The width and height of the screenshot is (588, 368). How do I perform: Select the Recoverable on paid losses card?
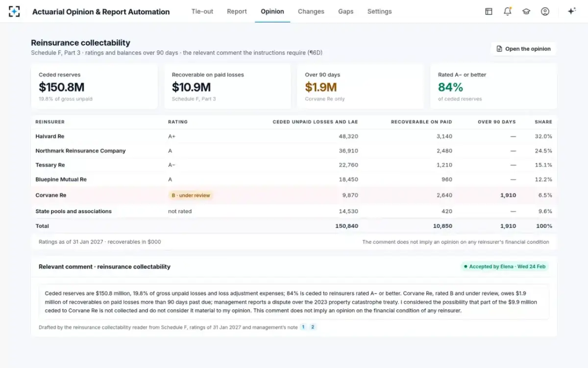(227, 86)
